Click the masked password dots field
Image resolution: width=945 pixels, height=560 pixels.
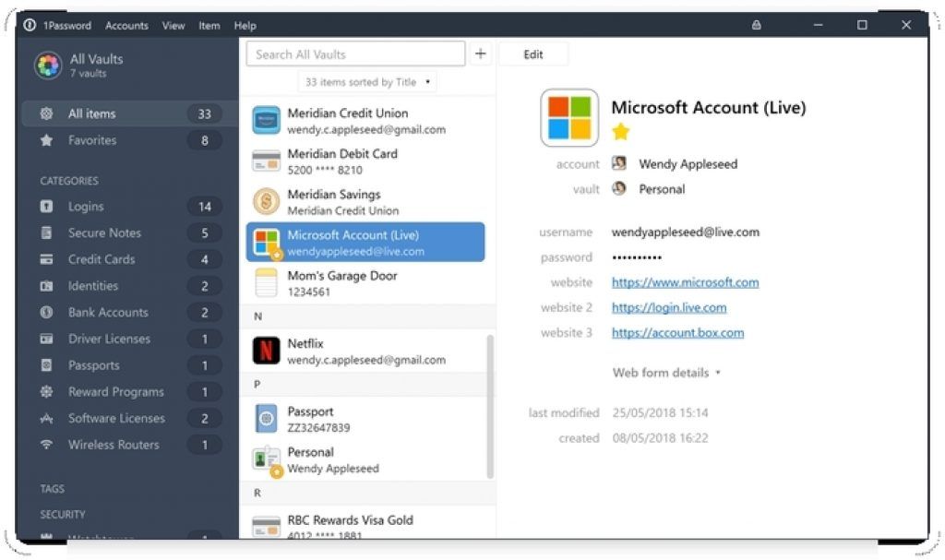point(637,257)
